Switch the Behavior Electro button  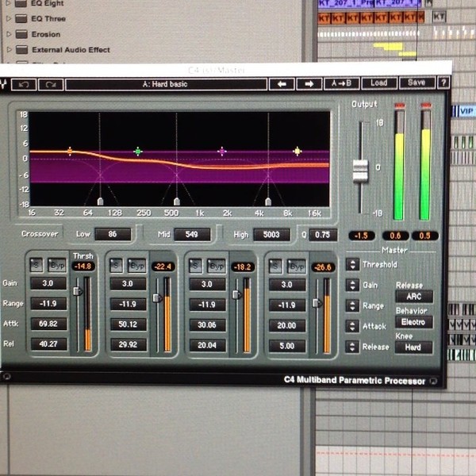(413, 322)
